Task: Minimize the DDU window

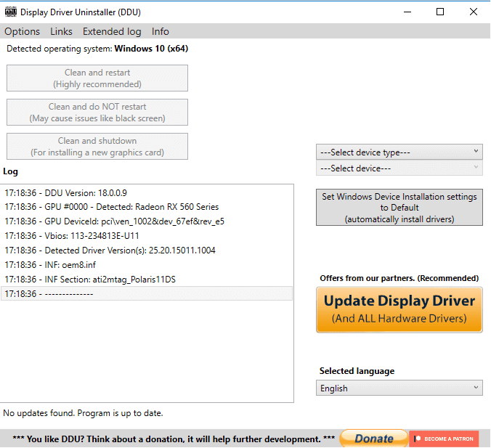Action: pyautogui.click(x=407, y=12)
